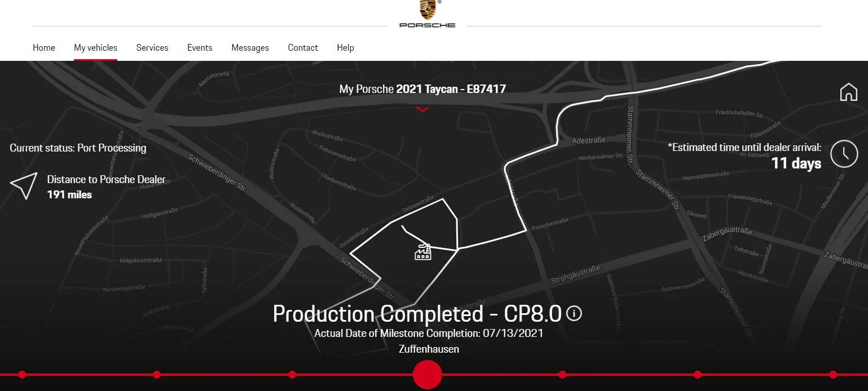Open the Contact page
Viewport: 868px width, 391px height.
click(303, 48)
